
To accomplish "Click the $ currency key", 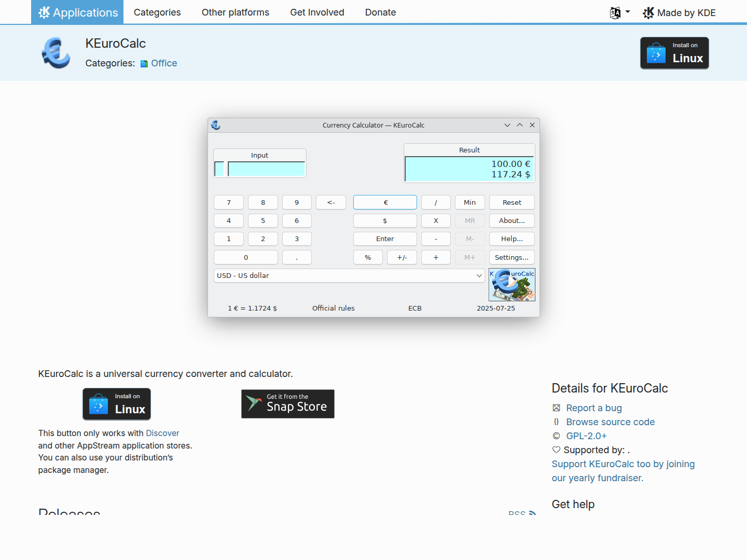I will tap(385, 221).
